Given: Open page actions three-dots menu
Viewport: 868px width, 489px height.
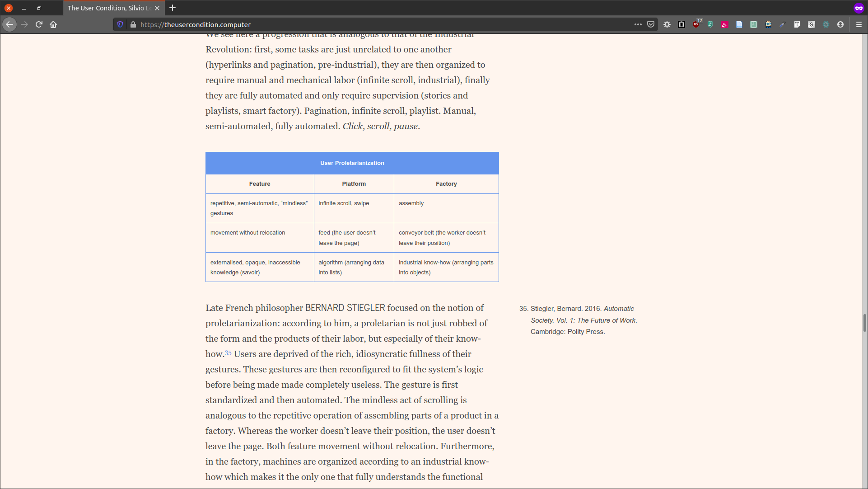Looking at the screenshot, I should (638, 24).
